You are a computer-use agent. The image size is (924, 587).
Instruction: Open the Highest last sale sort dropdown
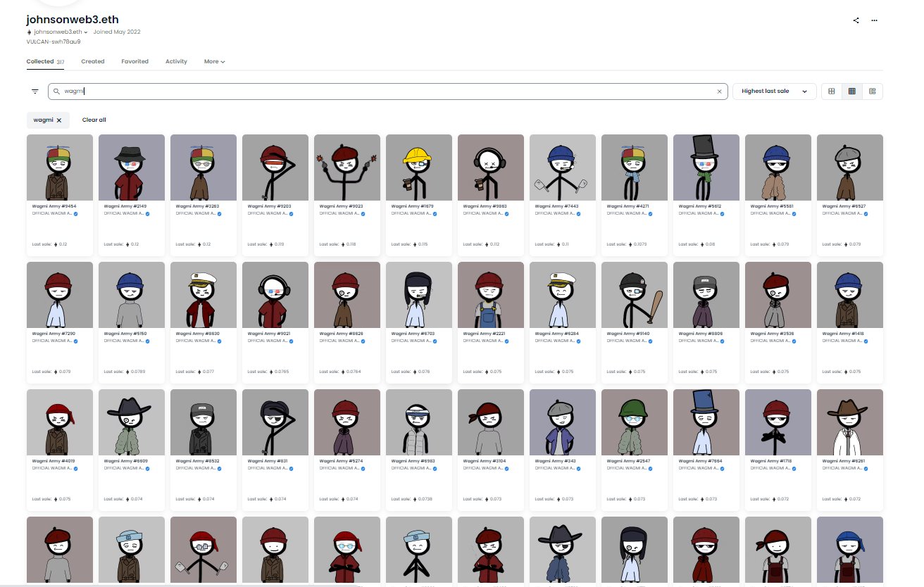tap(775, 91)
